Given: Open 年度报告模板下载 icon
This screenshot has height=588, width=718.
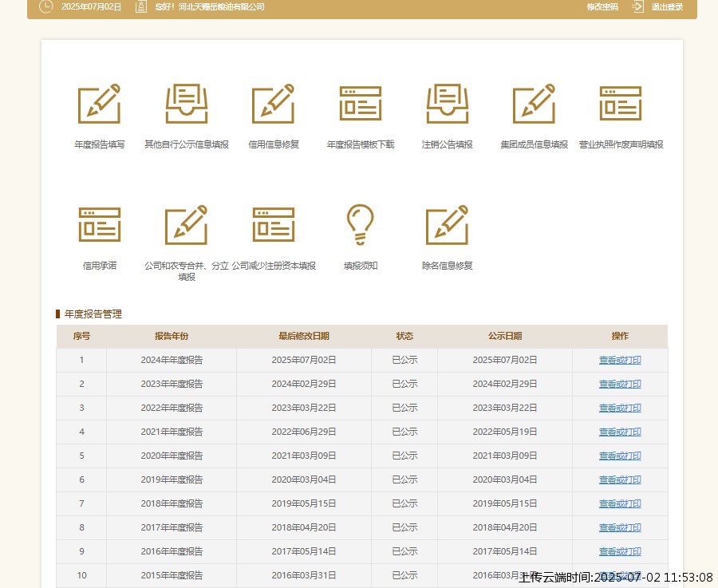Looking at the screenshot, I should [x=361, y=104].
